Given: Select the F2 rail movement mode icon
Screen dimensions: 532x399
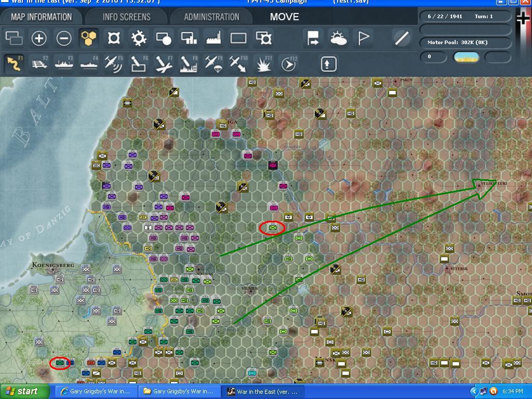Looking at the screenshot, I should [x=39, y=64].
